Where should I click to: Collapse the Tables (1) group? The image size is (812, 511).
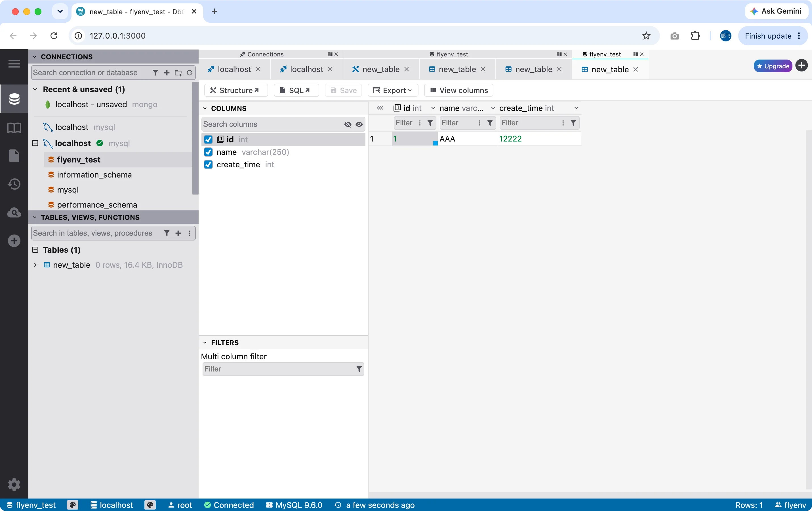[x=35, y=250]
